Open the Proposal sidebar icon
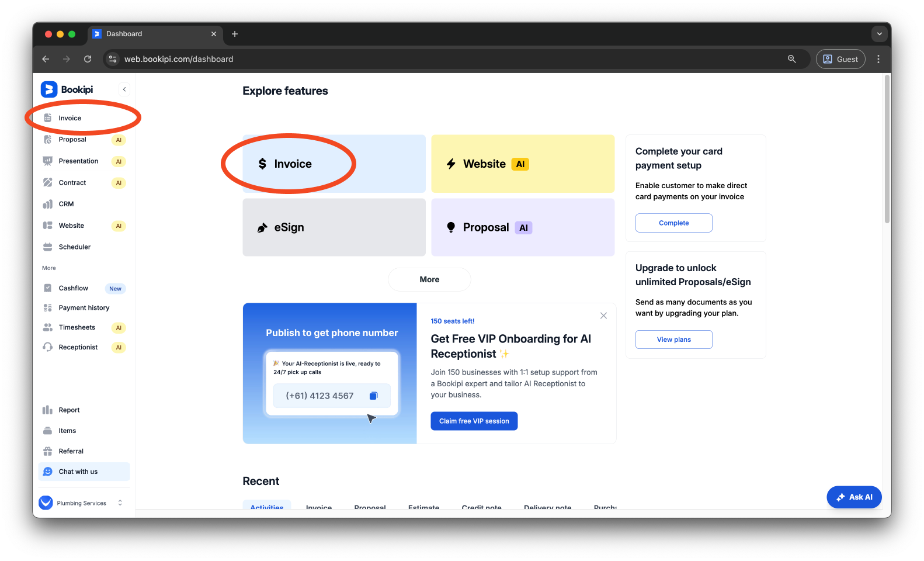Image resolution: width=924 pixels, height=561 pixels. 48,140
